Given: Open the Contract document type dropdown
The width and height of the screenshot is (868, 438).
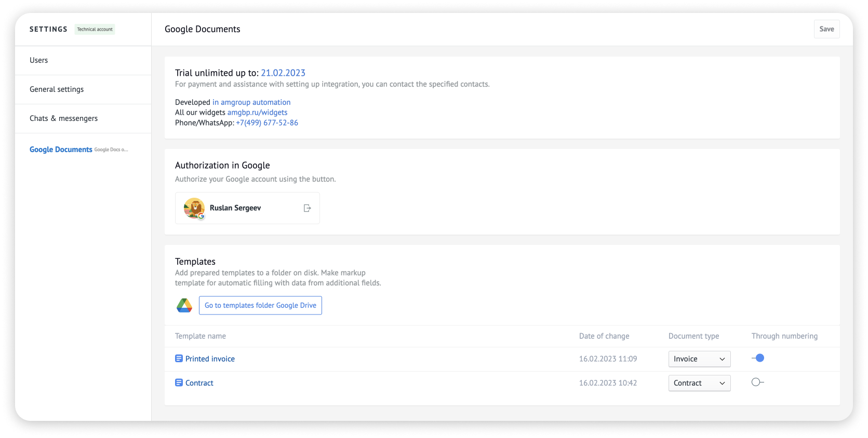Looking at the screenshot, I should (x=699, y=383).
